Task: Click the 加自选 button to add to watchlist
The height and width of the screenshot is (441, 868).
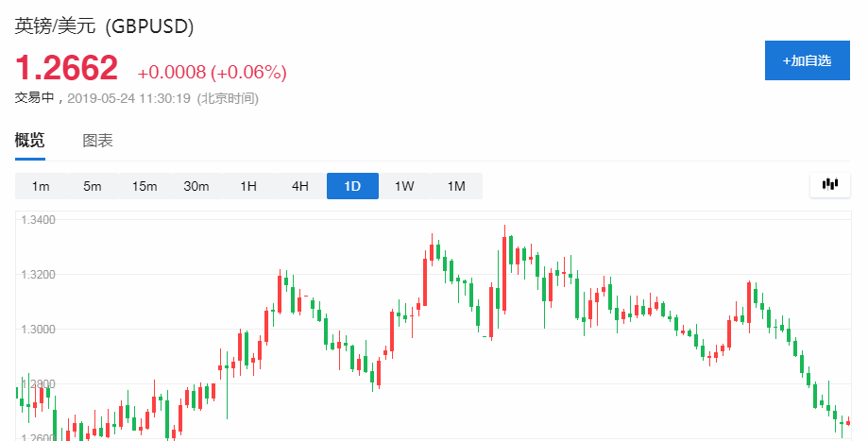Action: click(x=807, y=60)
